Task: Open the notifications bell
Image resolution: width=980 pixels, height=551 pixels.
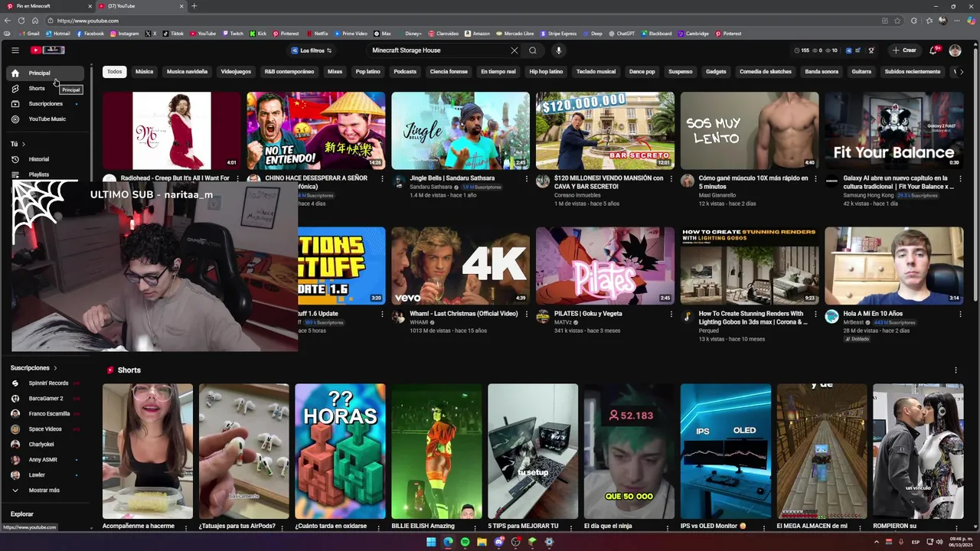Action: pyautogui.click(x=933, y=51)
